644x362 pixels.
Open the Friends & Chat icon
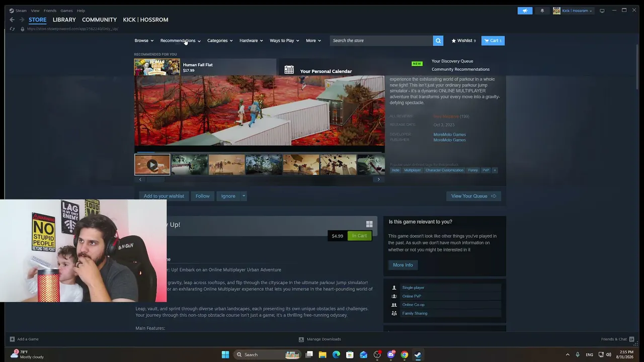point(632,339)
